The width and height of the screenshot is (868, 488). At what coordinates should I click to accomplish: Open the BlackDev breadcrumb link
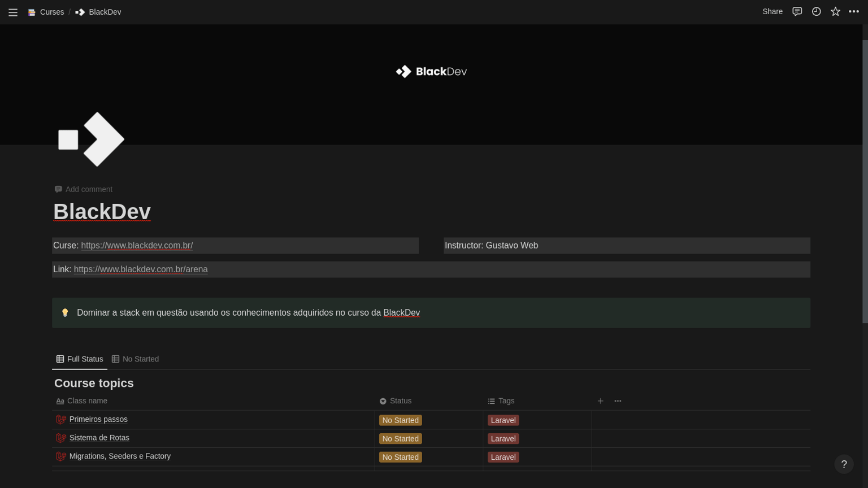[x=105, y=12]
